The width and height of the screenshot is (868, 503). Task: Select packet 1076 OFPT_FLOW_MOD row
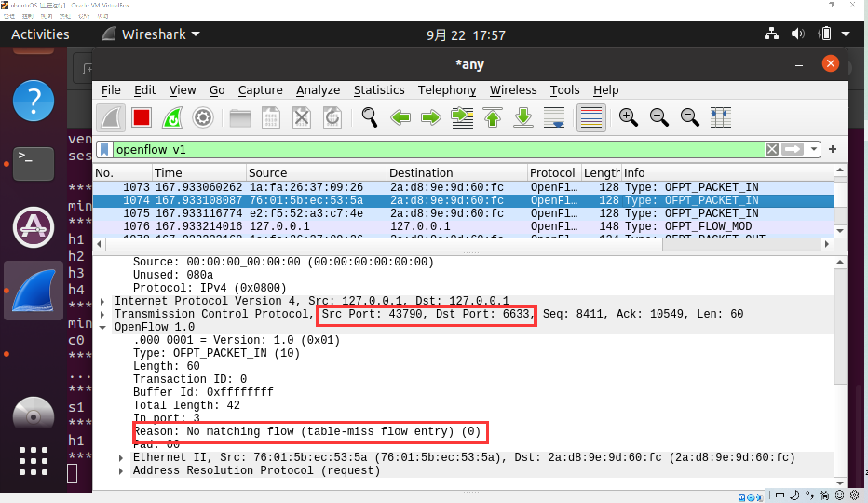tap(463, 226)
